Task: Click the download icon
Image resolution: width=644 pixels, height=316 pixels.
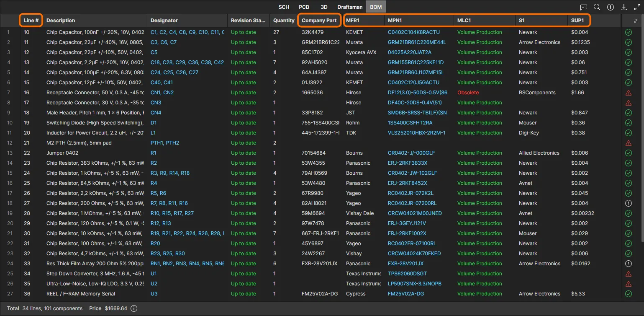Action: coord(624,7)
